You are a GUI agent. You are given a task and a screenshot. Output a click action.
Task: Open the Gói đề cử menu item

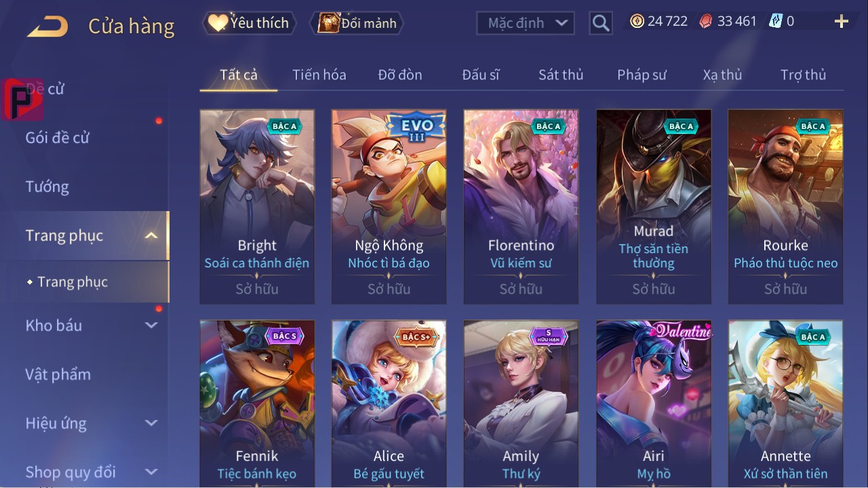pos(58,138)
